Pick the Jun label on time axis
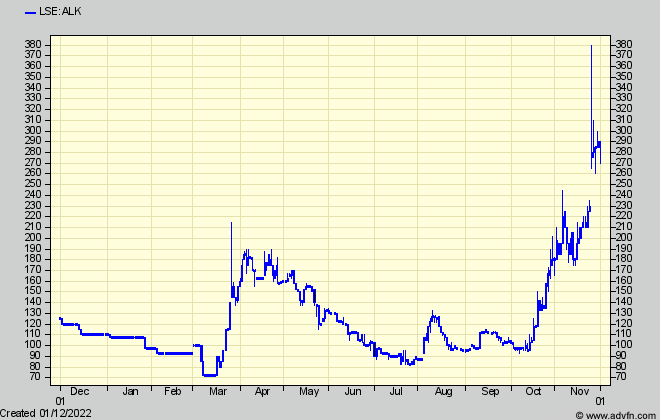 [x=354, y=392]
